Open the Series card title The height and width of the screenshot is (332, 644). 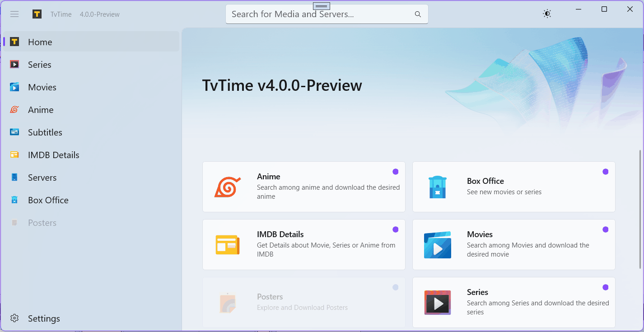pos(477,292)
